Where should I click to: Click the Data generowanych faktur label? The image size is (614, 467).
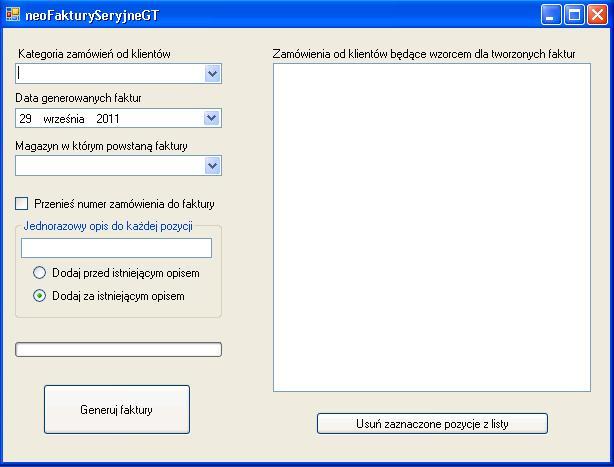click(x=78, y=98)
